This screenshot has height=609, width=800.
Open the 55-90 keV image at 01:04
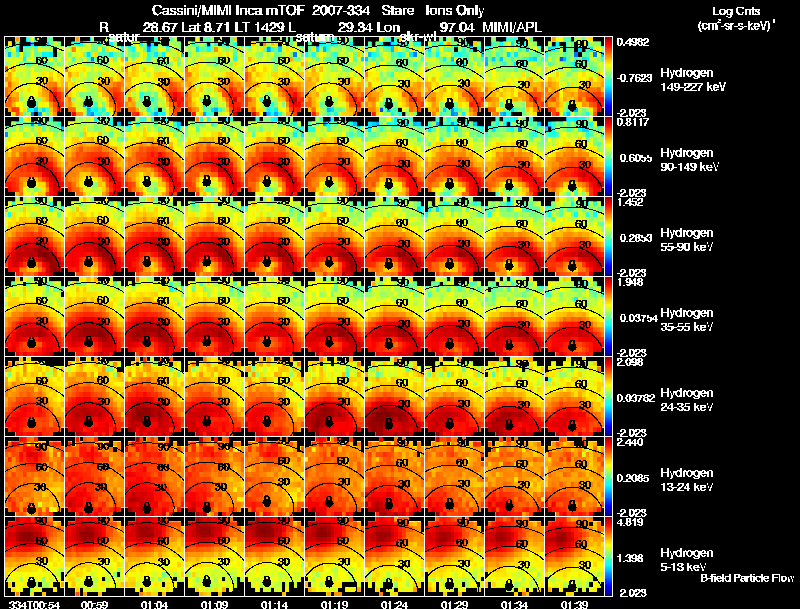pyautogui.click(x=155, y=237)
